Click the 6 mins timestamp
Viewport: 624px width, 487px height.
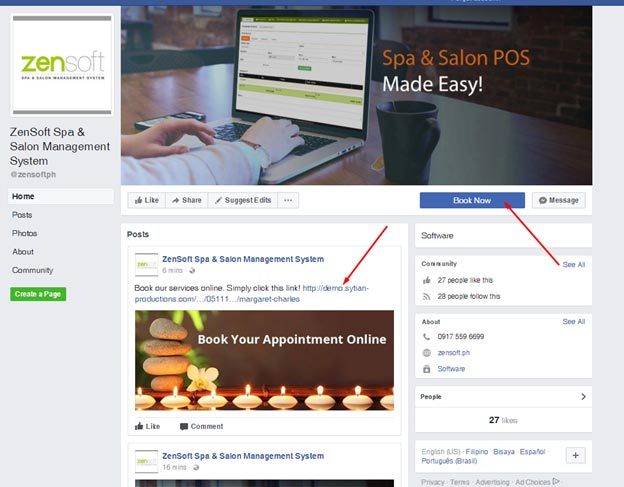tap(172, 271)
